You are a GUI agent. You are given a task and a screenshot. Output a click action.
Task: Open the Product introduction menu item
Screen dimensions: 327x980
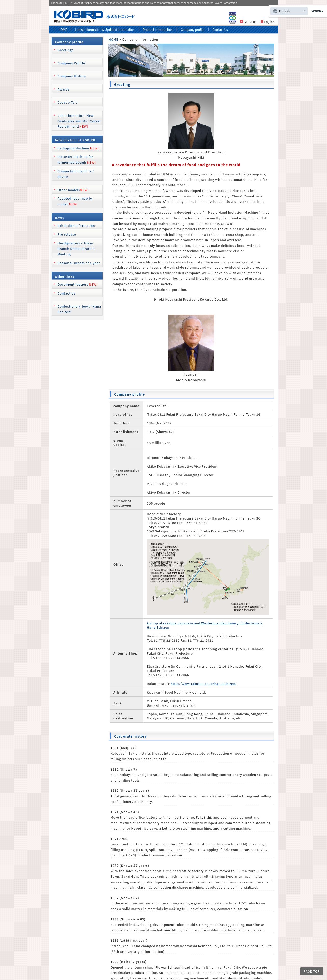click(x=158, y=30)
